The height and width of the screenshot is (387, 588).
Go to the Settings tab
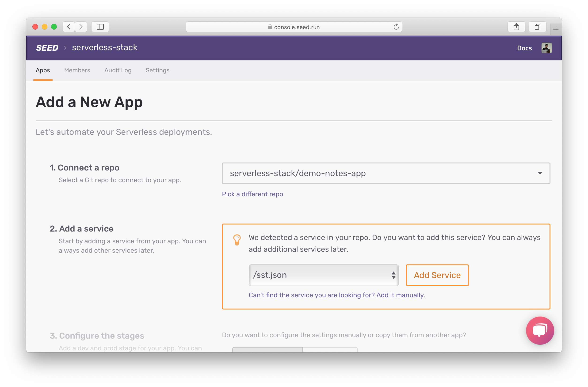point(157,70)
